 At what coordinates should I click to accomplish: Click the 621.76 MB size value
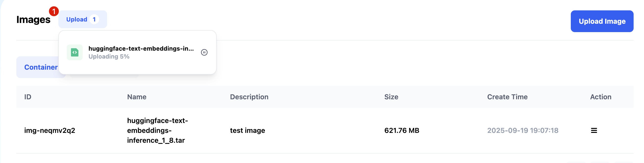coord(401,130)
